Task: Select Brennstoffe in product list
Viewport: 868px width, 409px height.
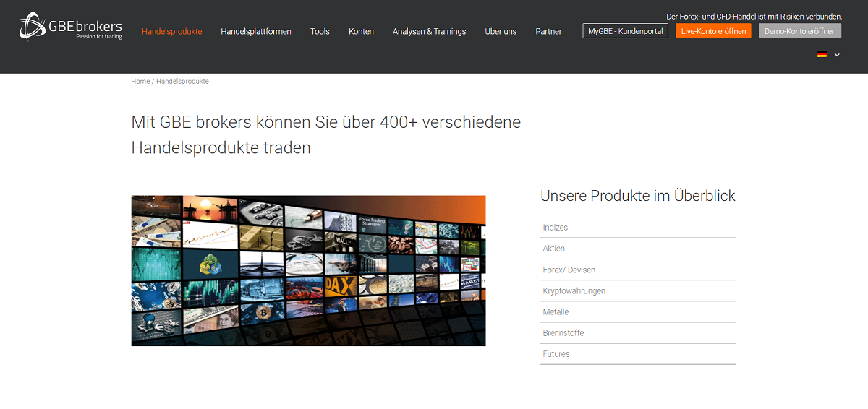Action: (x=638, y=332)
